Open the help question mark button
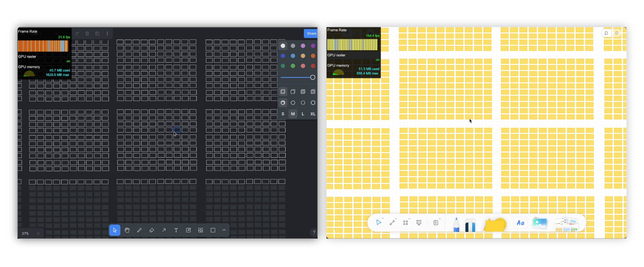The width and height of the screenshot is (644, 267). 314,232
